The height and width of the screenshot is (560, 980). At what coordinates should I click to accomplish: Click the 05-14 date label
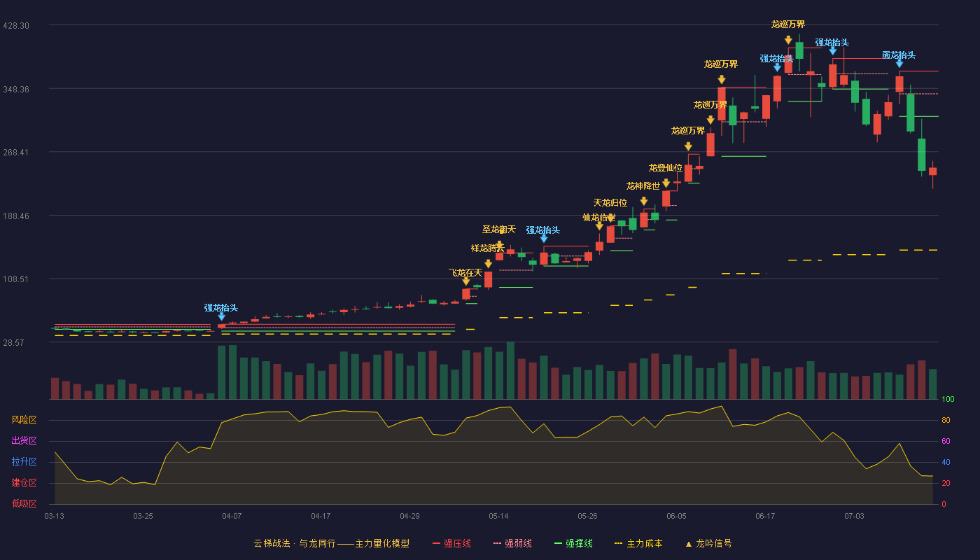pos(498,516)
